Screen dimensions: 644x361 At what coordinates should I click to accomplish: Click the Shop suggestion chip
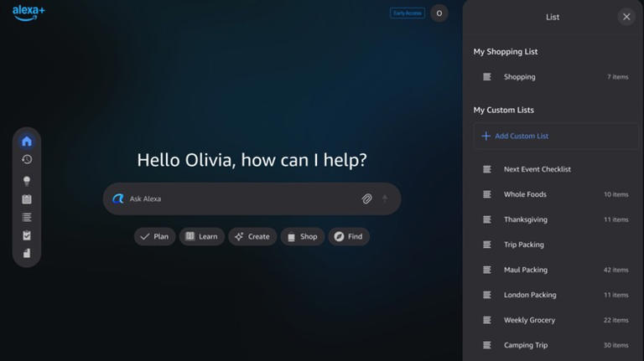pyautogui.click(x=303, y=237)
